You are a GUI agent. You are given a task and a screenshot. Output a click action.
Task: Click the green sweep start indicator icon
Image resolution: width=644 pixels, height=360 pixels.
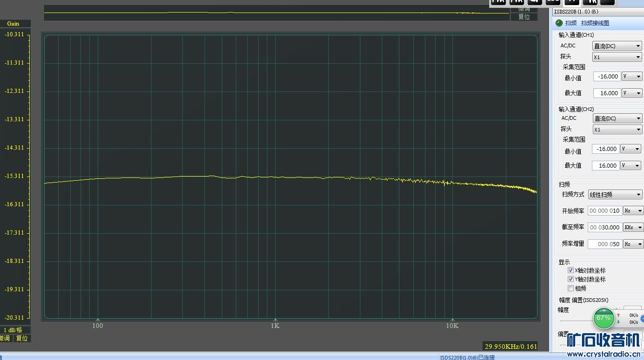coord(559,23)
